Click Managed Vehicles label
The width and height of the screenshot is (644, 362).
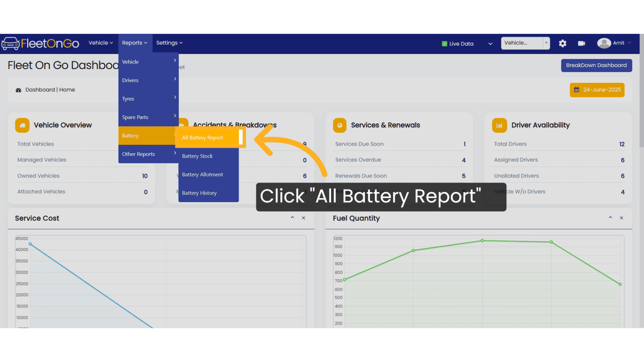point(42,160)
